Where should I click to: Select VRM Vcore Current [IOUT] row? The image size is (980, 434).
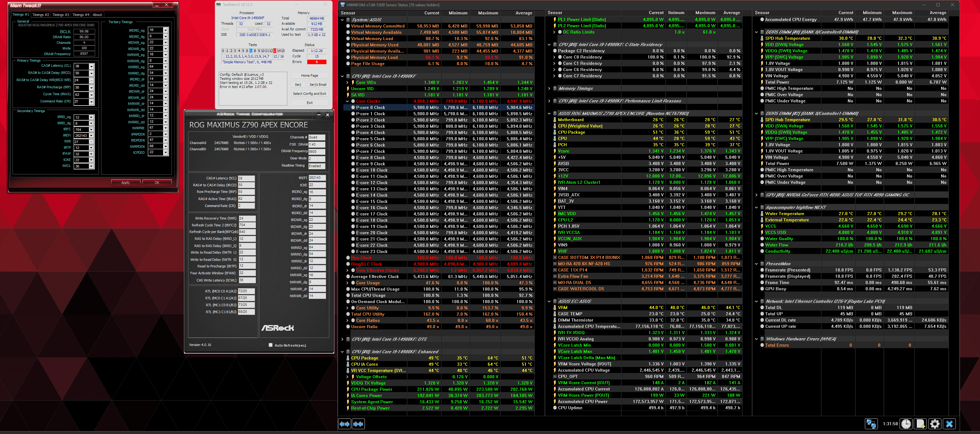[646, 383]
